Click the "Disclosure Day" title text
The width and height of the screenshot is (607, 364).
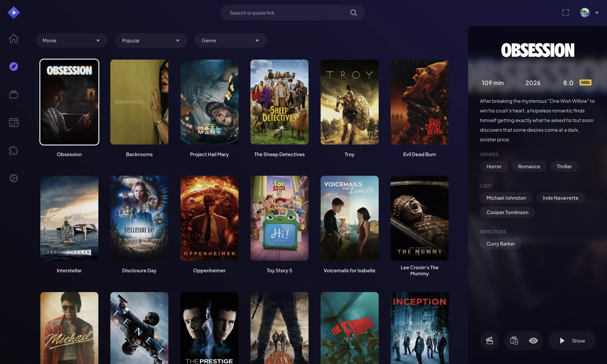139,271
